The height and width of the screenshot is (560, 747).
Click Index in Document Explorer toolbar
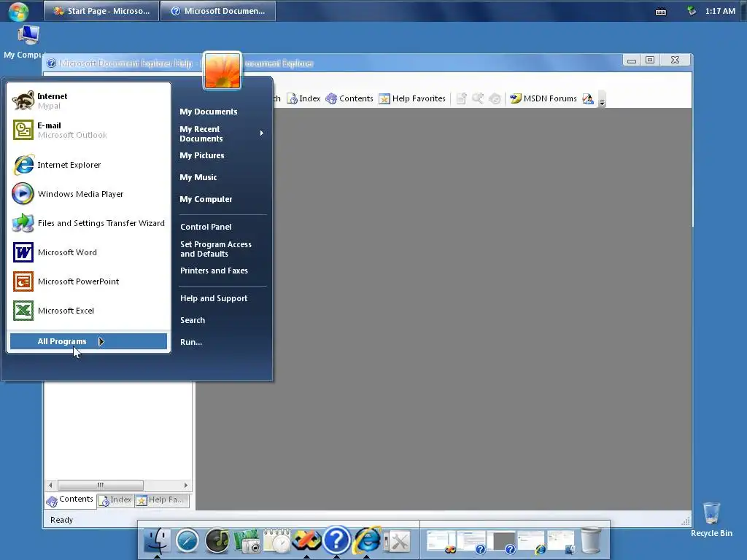pyautogui.click(x=303, y=98)
